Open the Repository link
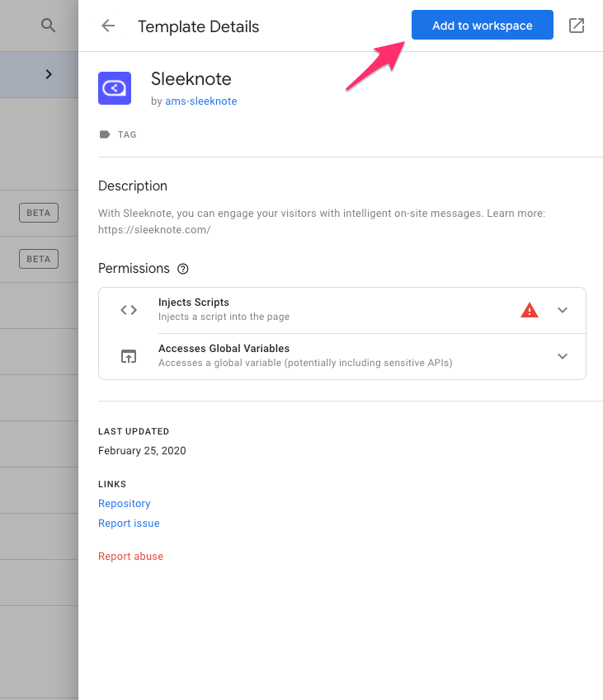603x700 pixels. click(125, 504)
